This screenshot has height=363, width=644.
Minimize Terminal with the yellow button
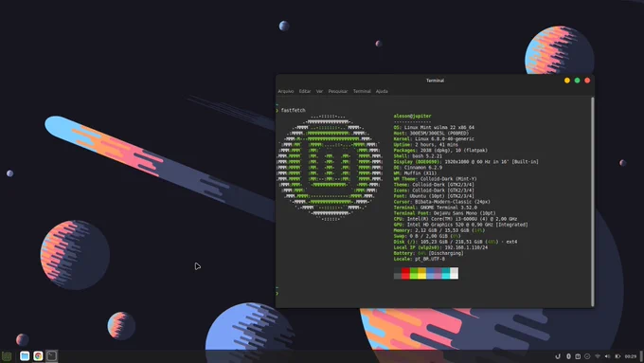(x=567, y=81)
